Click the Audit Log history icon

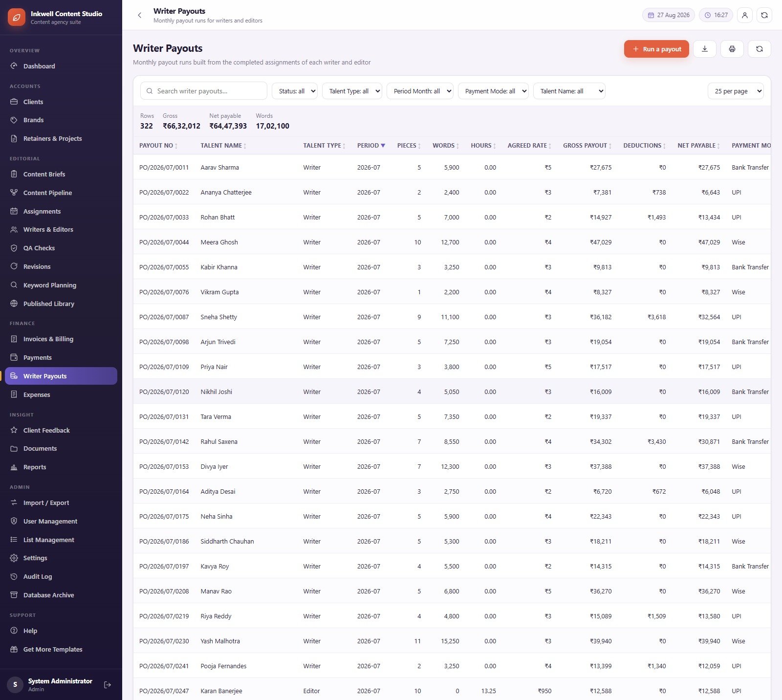pos(14,576)
